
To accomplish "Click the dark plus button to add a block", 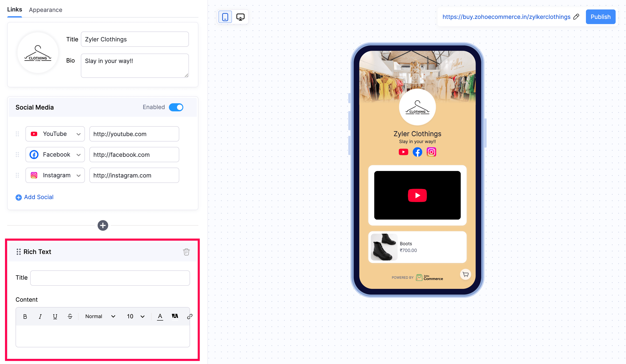I will (103, 226).
